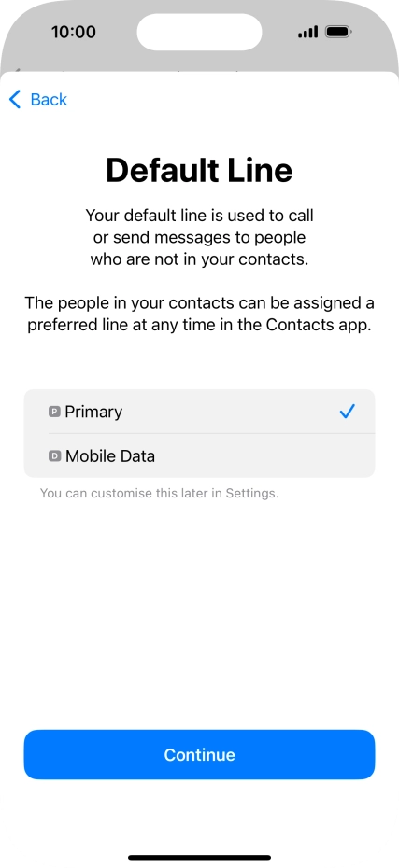Click the grey P badge icon
The height and width of the screenshot is (868, 399).
pos(54,412)
